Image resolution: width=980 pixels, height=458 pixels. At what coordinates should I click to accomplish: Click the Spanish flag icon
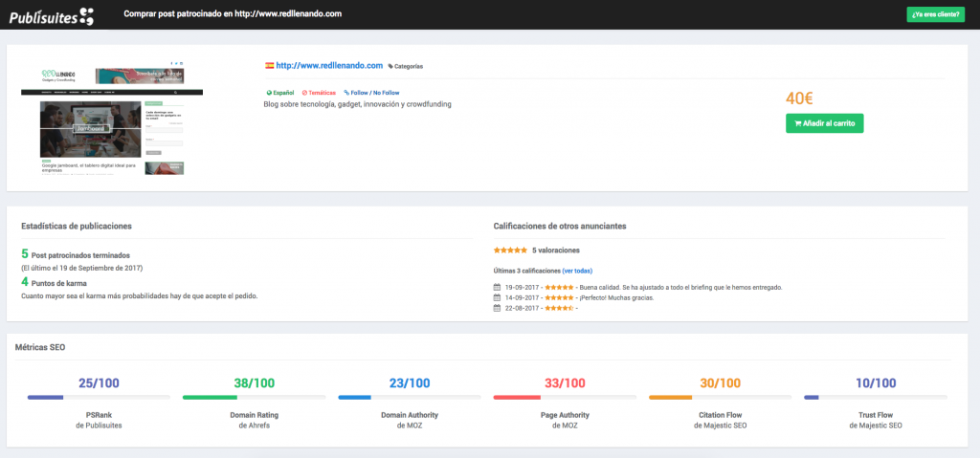269,65
